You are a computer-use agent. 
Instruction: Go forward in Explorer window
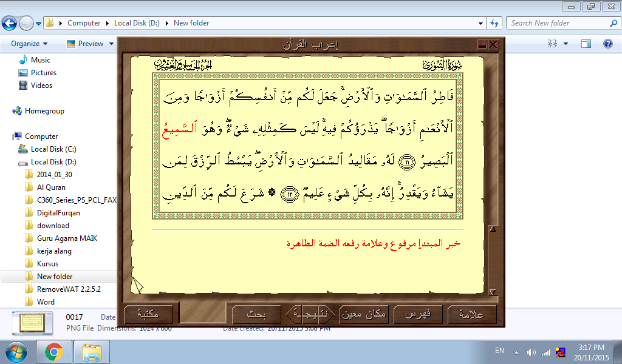point(26,24)
